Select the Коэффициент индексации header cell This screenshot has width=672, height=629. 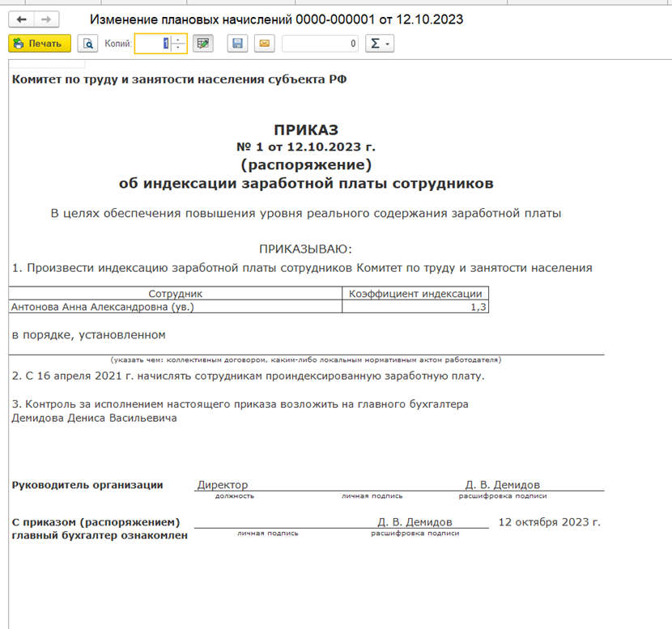[415, 294]
